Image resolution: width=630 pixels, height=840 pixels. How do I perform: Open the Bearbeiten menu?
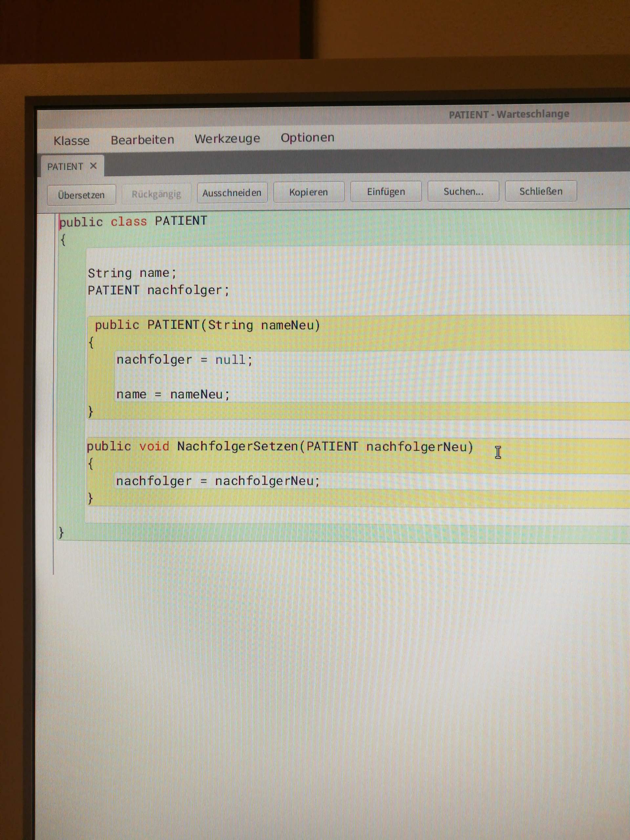[142, 139]
